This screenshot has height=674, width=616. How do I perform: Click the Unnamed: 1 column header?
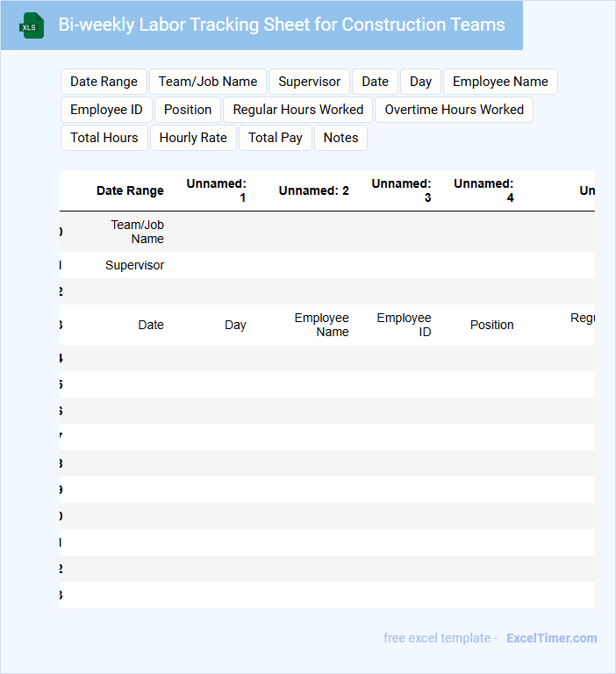tap(216, 190)
